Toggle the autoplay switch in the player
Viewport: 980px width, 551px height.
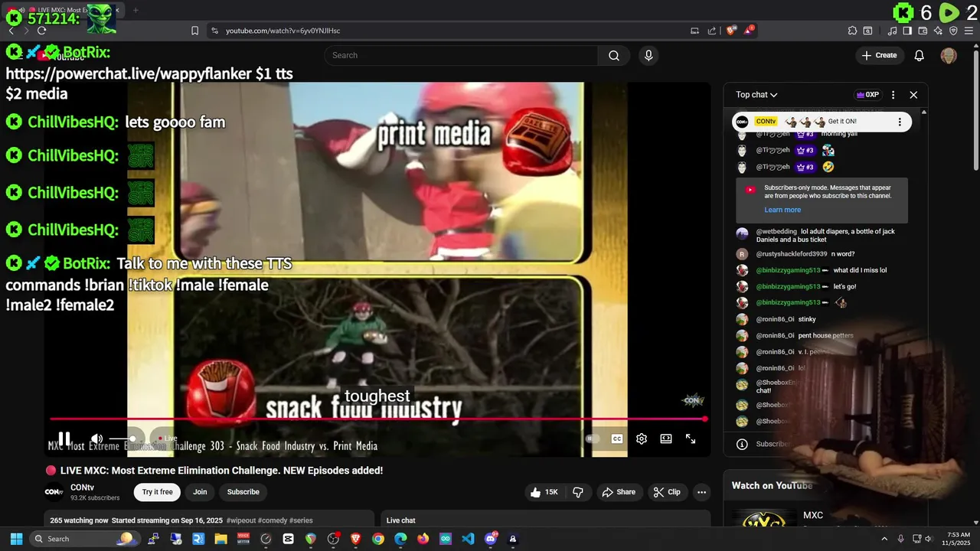[x=592, y=439]
